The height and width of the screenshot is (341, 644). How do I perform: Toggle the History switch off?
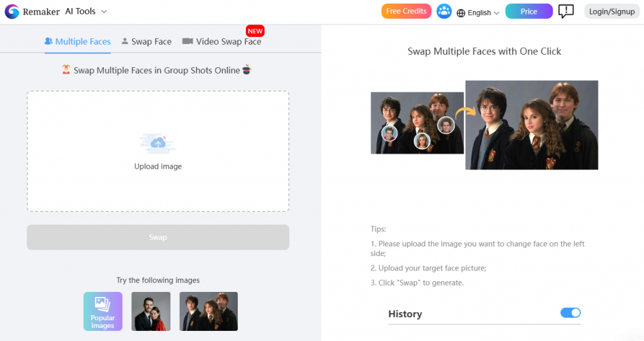click(570, 313)
